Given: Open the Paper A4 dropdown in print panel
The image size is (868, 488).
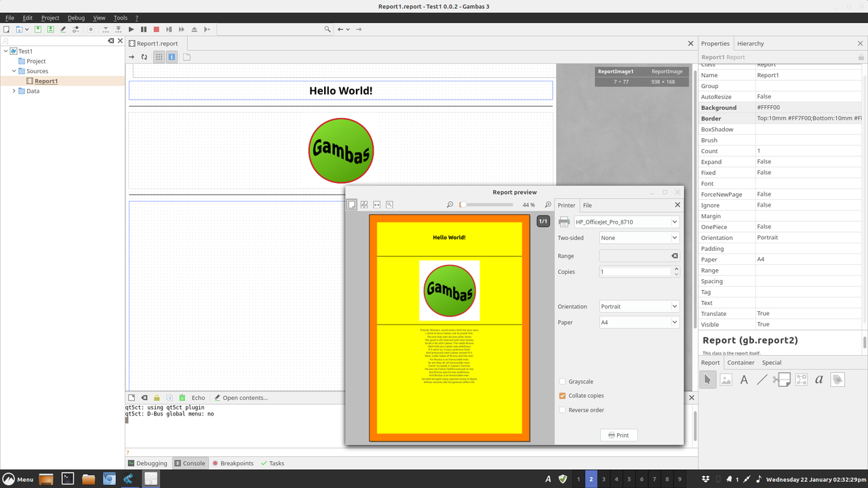Looking at the screenshot, I should pos(639,323).
